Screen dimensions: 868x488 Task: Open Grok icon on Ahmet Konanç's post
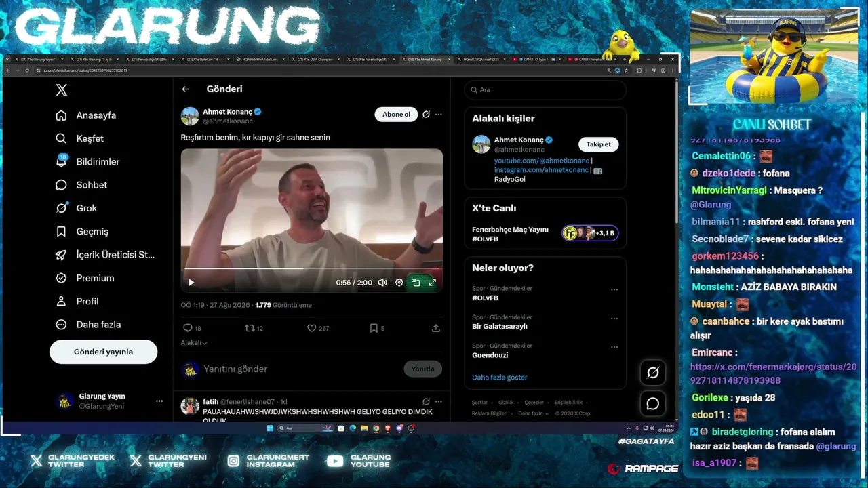(426, 115)
